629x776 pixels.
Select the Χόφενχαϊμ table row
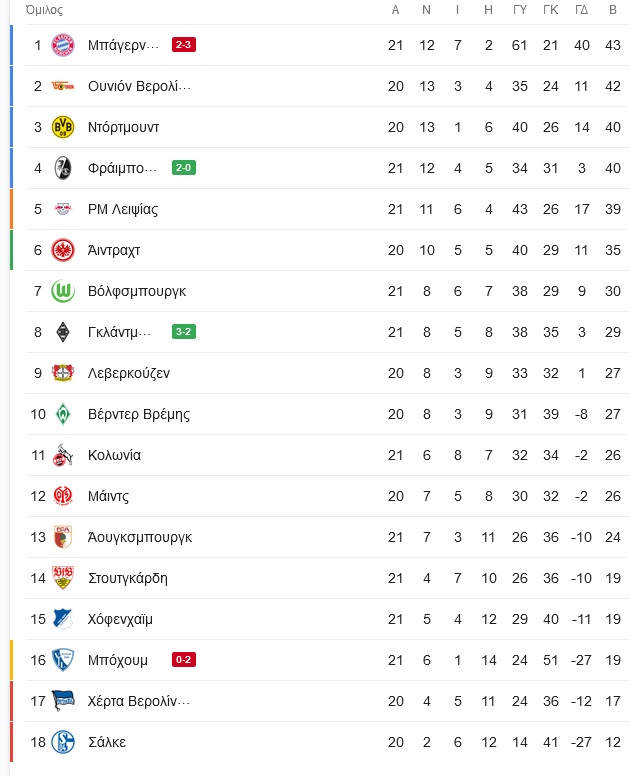[327, 619]
